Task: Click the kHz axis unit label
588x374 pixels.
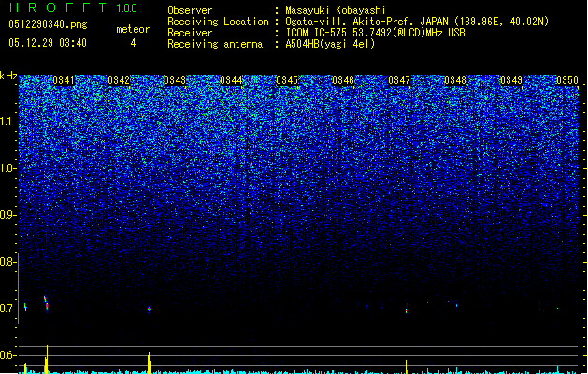Action: [x=8, y=76]
